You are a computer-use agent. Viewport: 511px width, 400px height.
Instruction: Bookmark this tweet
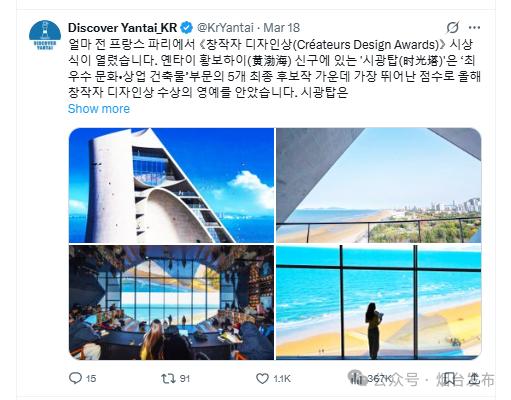point(449,378)
